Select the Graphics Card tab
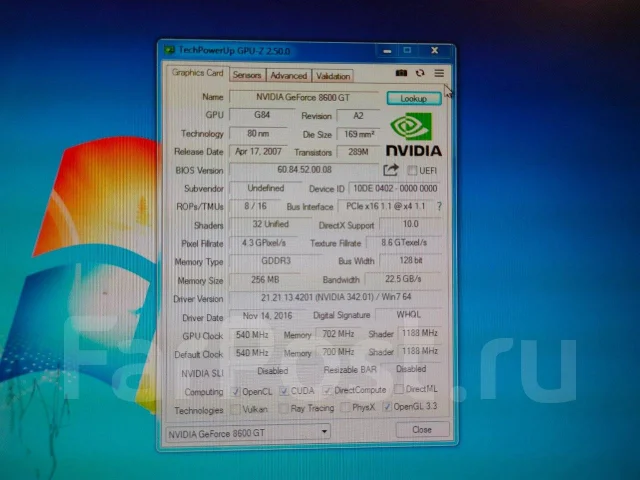Image resolution: width=640 pixels, height=480 pixels. (198, 73)
